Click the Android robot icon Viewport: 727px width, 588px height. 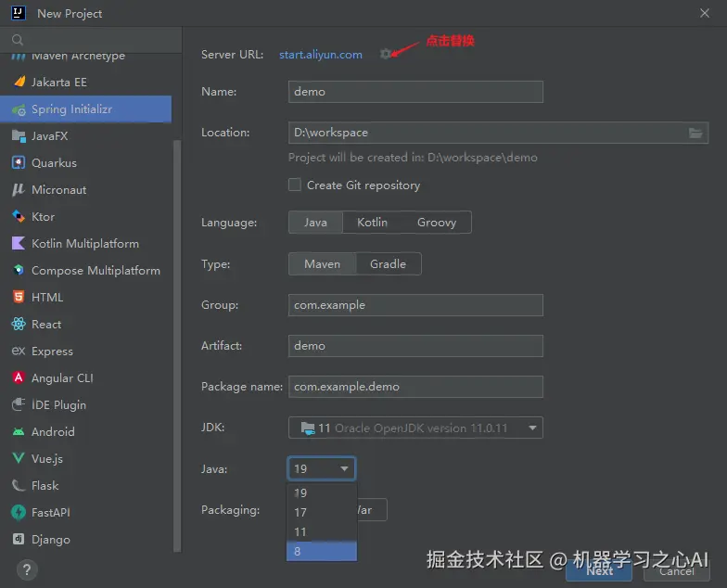19,432
